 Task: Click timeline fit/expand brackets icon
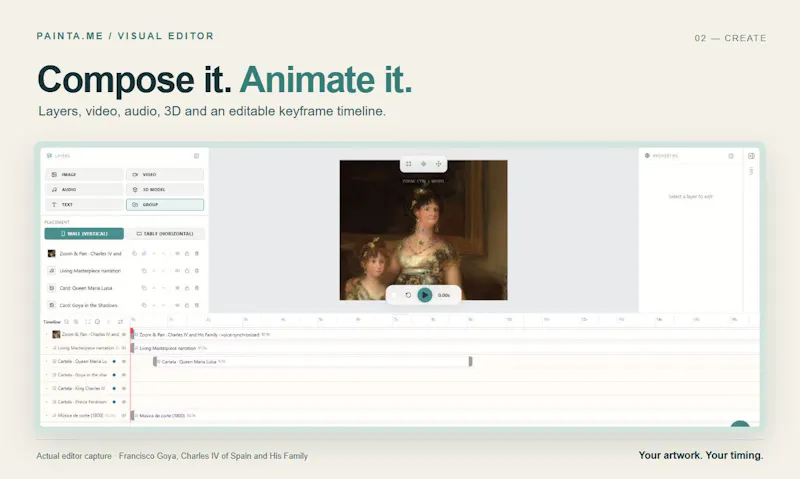[x=88, y=322]
